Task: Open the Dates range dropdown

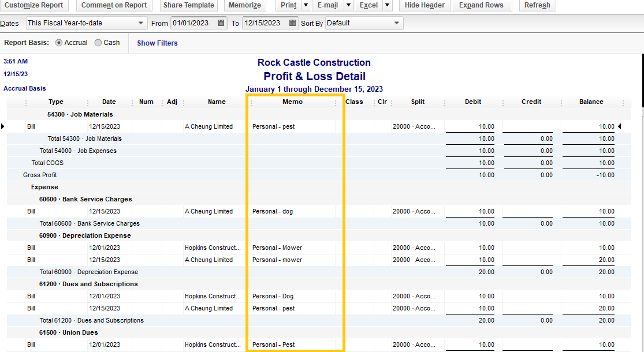Action: (139, 23)
